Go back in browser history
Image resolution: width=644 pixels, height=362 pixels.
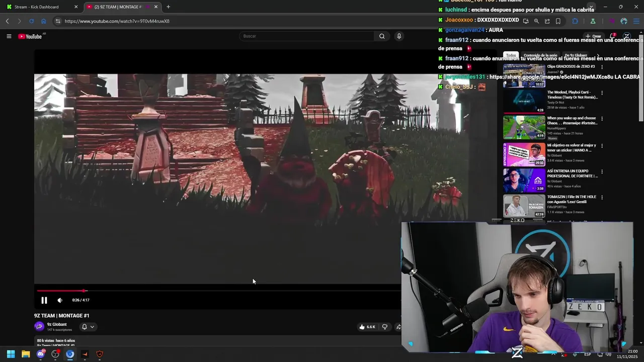coord(7,21)
